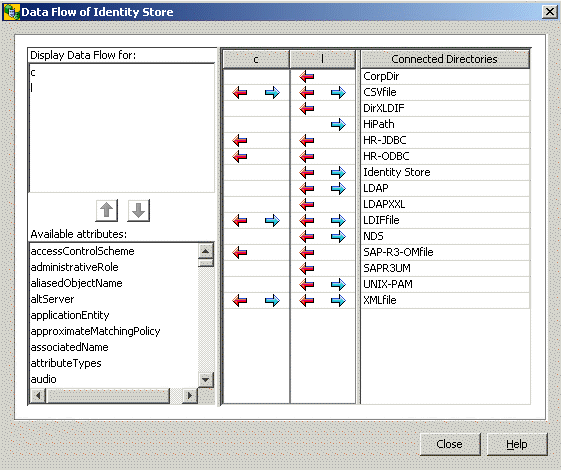561x470 pixels.
Task: Click the l column header
Action: click(322, 59)
